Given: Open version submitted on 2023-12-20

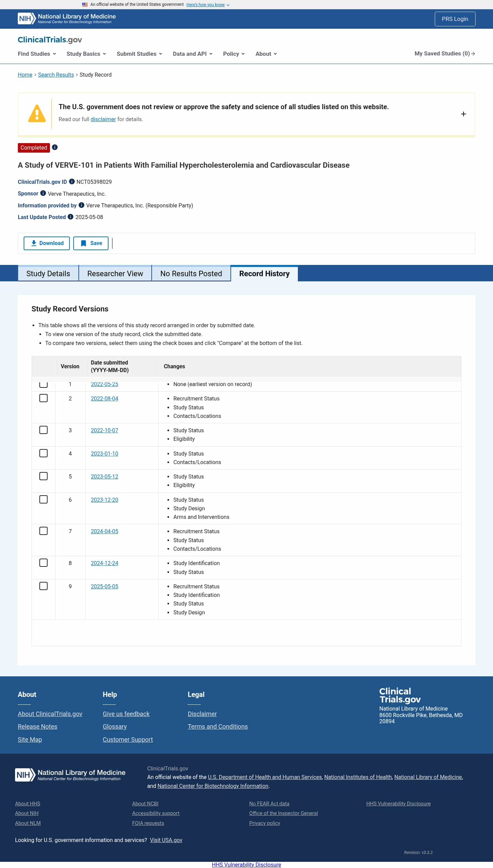Looking at the screenshot, I should pyautogui.click(x=104, y=500).
